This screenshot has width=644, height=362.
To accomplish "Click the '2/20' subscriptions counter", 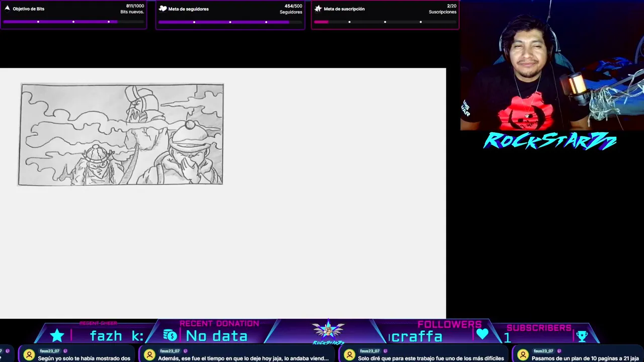I will (x=452, y=6).
